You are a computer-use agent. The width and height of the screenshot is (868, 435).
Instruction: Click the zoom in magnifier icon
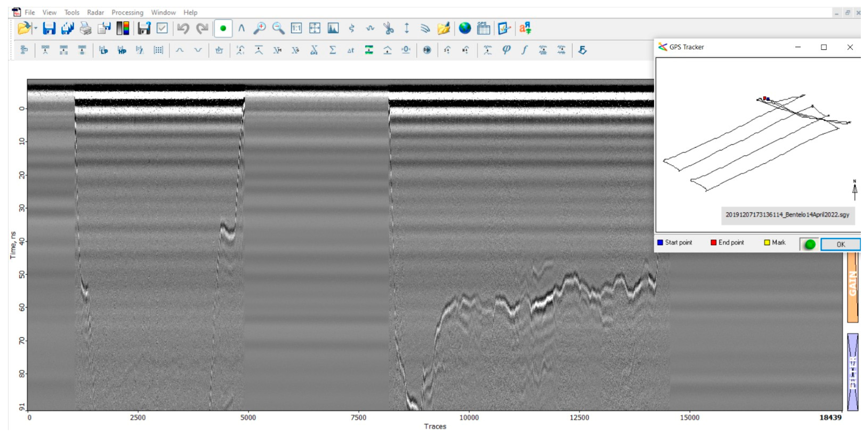(260, 28)
